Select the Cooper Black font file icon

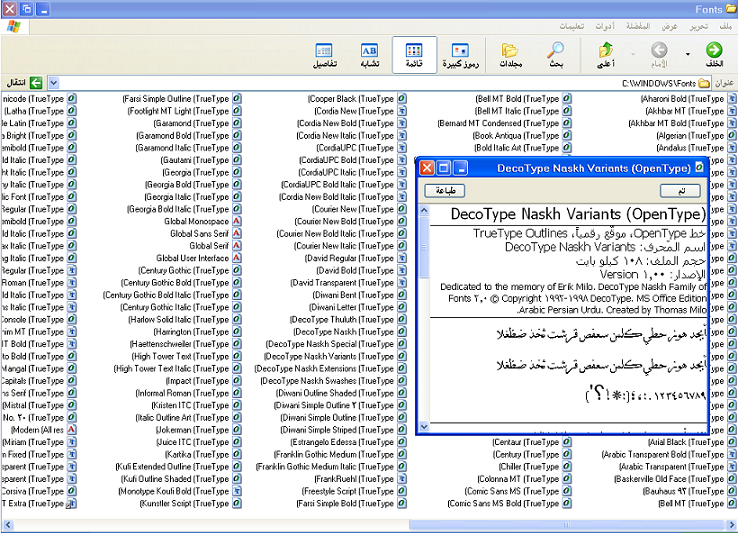402,99
